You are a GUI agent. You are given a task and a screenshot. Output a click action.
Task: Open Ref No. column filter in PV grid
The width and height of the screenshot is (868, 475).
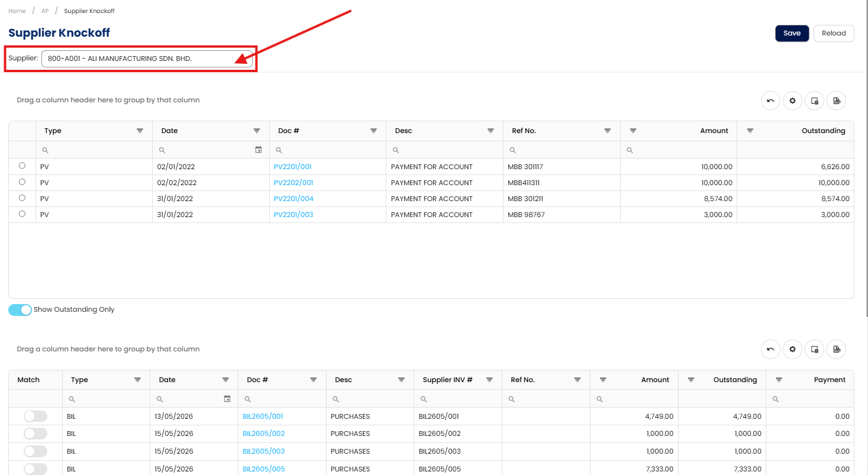tap(608, 131)
